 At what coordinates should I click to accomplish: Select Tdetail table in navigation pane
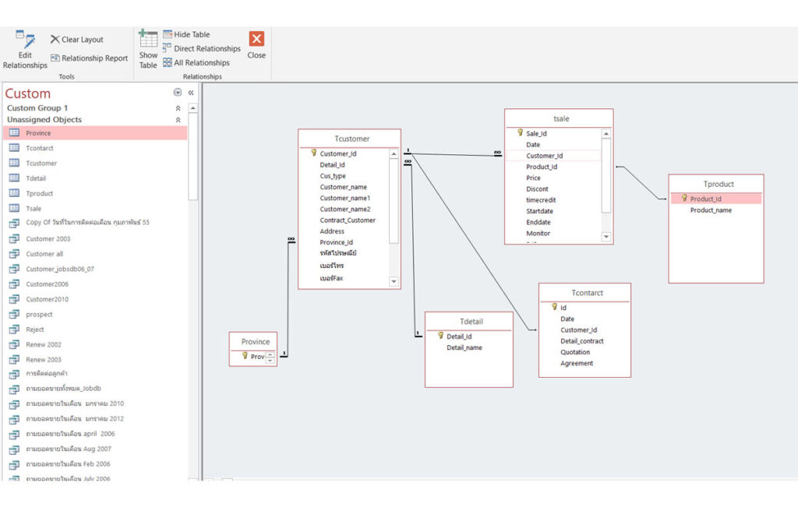(x=95, y=178)
